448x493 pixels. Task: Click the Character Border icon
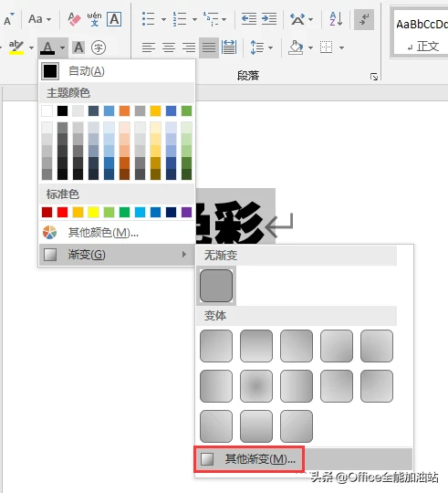pyautogui.click(x=114, y=19)
